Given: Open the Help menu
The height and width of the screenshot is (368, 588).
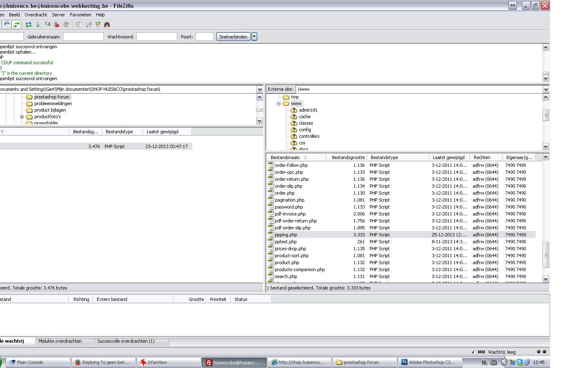Looking at the screenshot, I should [100, 15].
